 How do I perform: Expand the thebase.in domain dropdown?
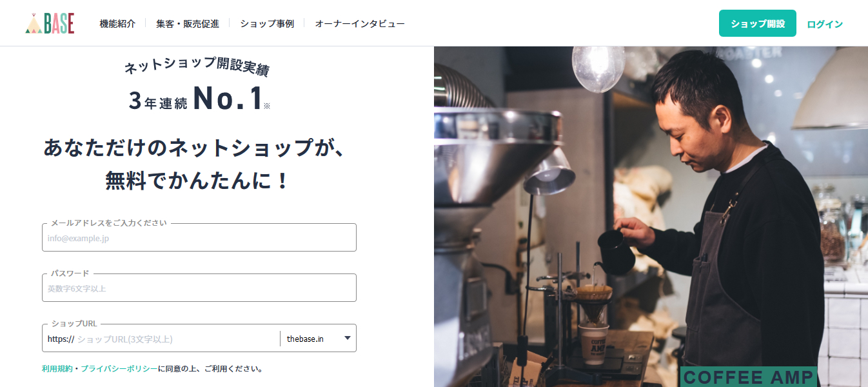(x=319, y=339)
